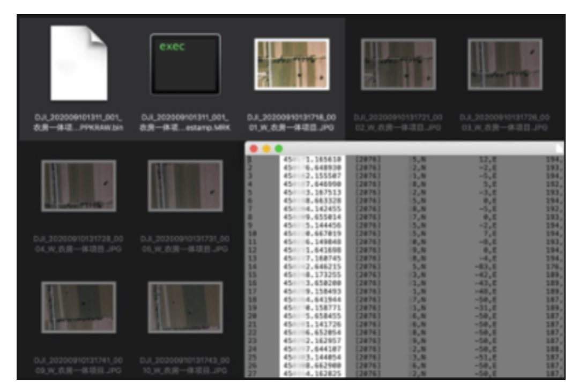Click the file name DJI_20200910131726_0003_W
The image size is (579, 392).
coord(505,123)
